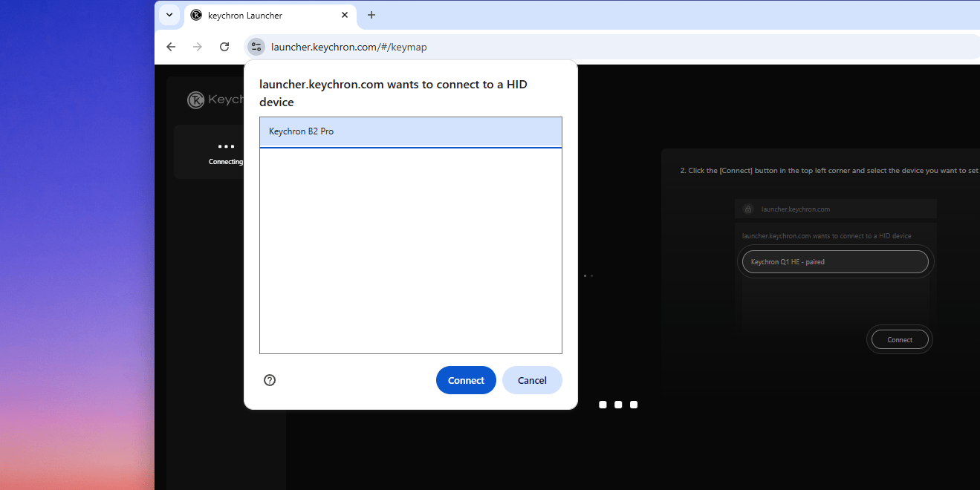Open help for the HID device dialog
Image resolution: width=980 pixels, height=490 pixels.
click(x=270, y=380)
